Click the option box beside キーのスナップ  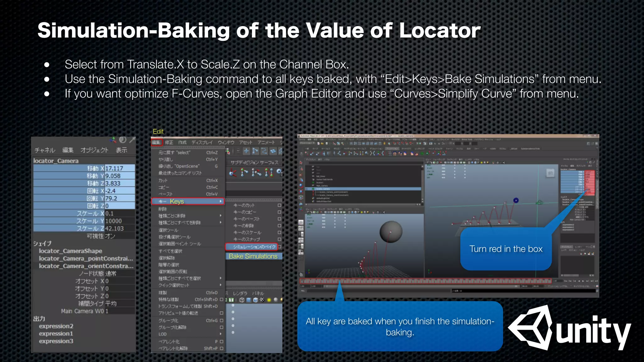pos(279,239)
